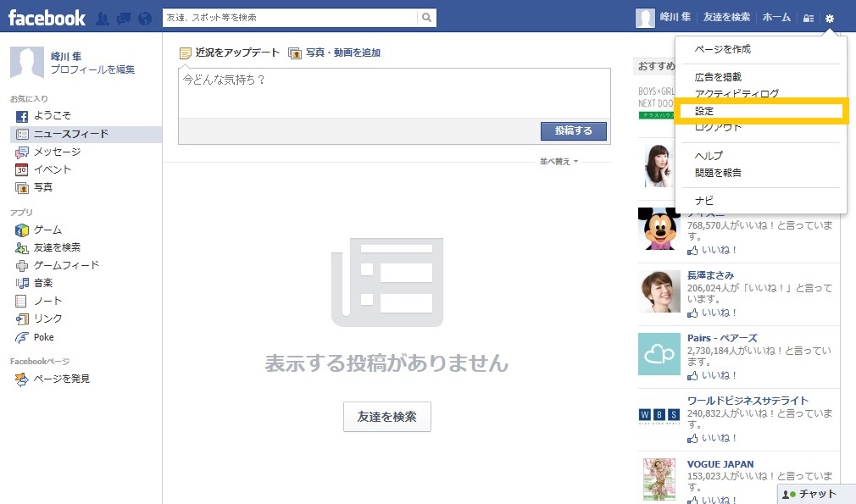The height and width of the screenshot is (504, 856).
Task: Click the VOGUE JAPAN magazine thumbnail
Action: 659,480
